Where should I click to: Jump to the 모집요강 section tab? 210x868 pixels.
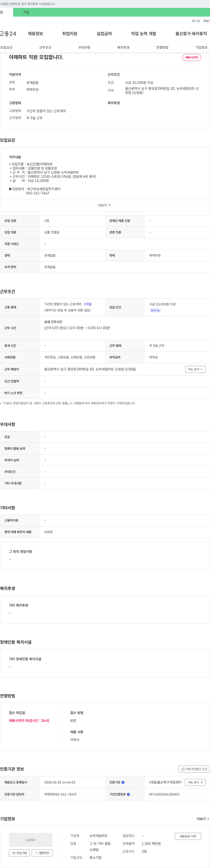(6, 48)
